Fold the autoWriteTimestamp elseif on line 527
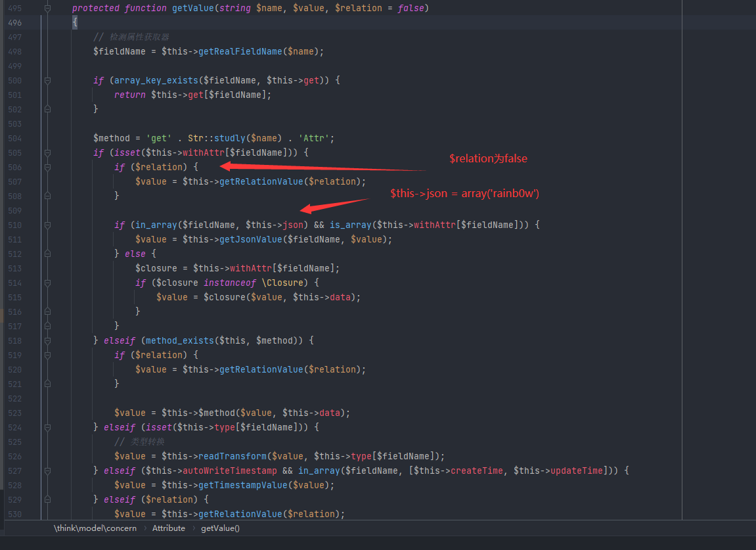The width and height of the screenshot is (756, 550). [47, 470]
